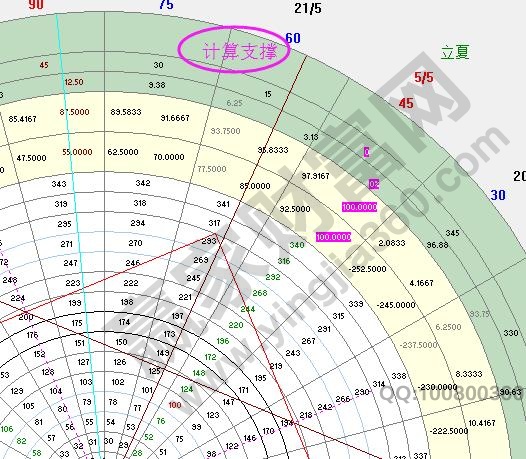The image size is (526, 459).
Task: Click the gray value 93.7500
Action: 225,131
